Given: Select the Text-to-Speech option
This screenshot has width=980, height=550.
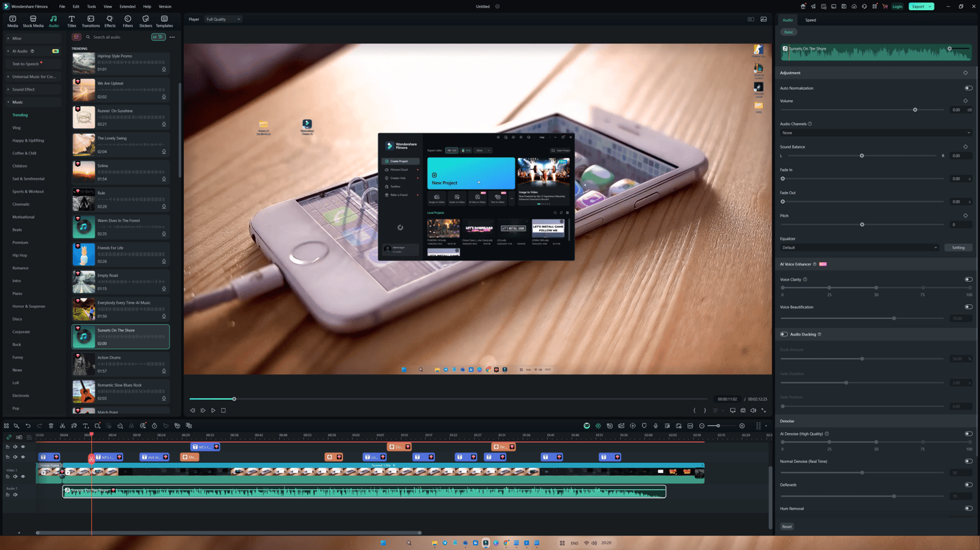Looking at the screenshot, I should click(x=25, y=64).
